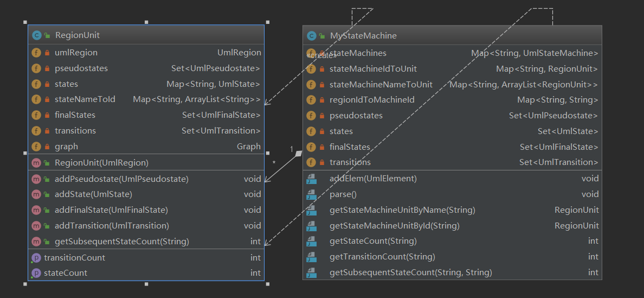
Task: Click the class icon beside MyStateMachine title
Action: pyautogui.click(x=311, y=36)
